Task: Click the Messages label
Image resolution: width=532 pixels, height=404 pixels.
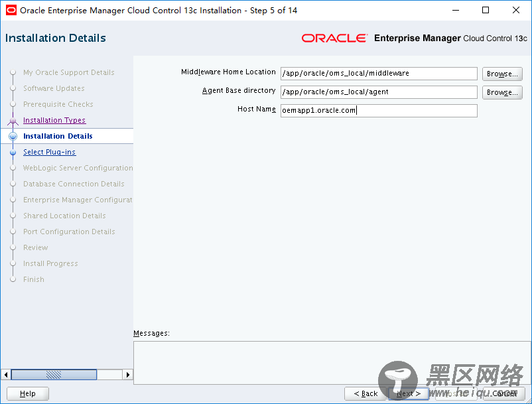Action: 151,333
